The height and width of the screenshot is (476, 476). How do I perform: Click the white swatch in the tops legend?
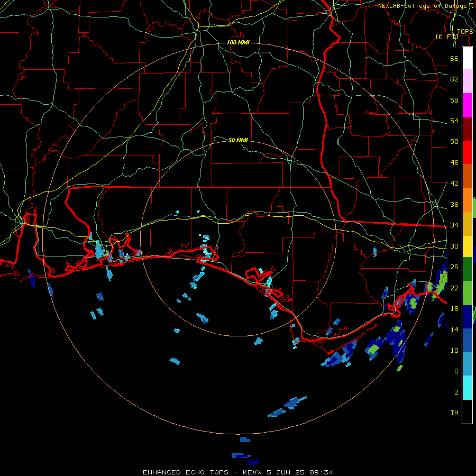coord(467,58)
